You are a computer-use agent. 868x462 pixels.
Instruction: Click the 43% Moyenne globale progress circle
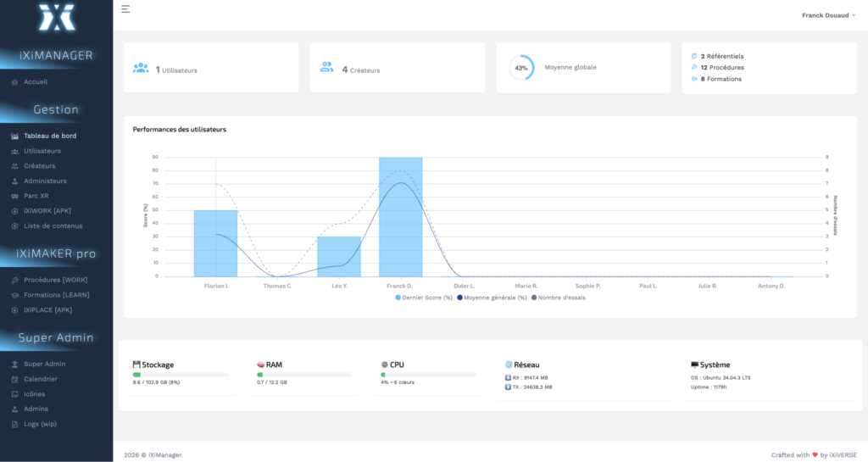coord(520,68)
